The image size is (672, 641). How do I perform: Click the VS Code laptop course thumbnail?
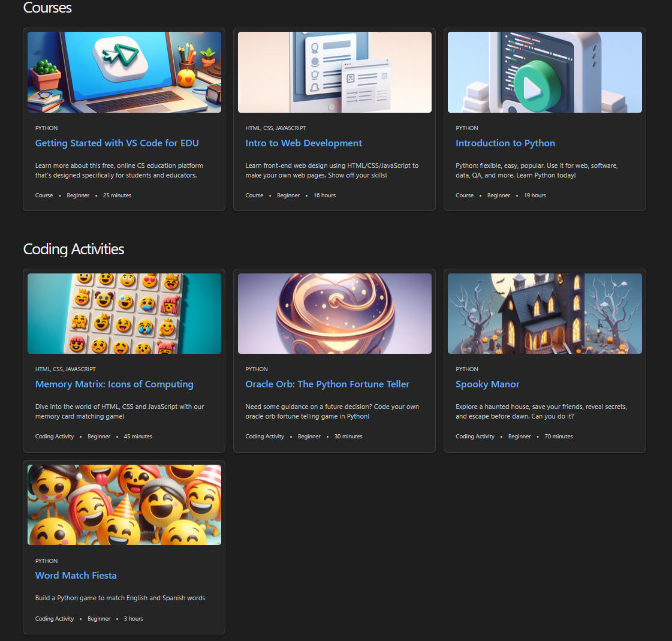point(123,72)
